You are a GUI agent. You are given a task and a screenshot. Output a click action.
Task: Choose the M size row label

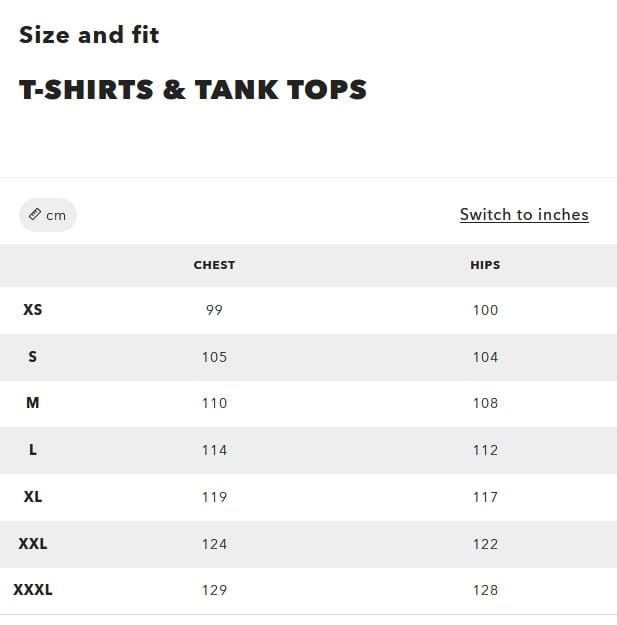coord(33,403)
